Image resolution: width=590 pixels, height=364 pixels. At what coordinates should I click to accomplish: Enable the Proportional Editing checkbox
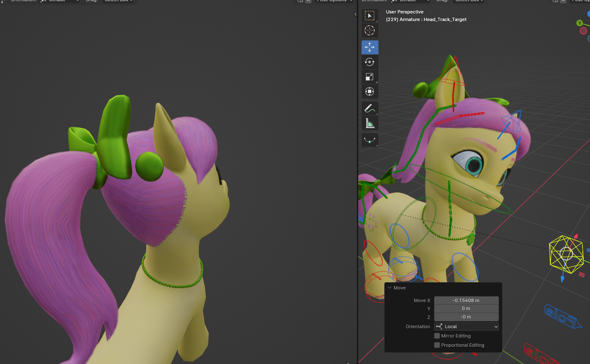pyautogui.click(x=437, y=345)
